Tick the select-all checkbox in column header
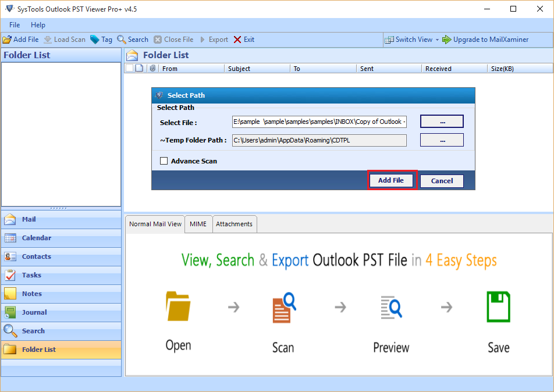Image resolution: width=554 pixels, height=392 pixels. point(130,68)
